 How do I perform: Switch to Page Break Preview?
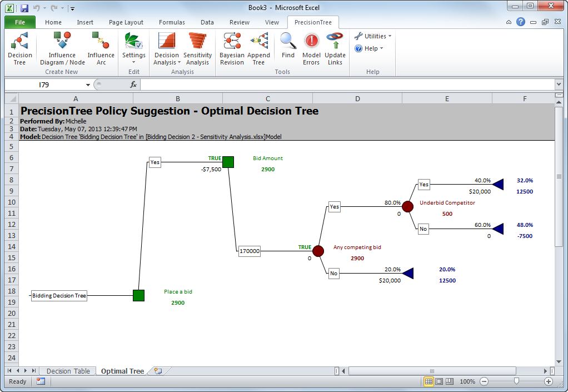click(x=449, y=381)
